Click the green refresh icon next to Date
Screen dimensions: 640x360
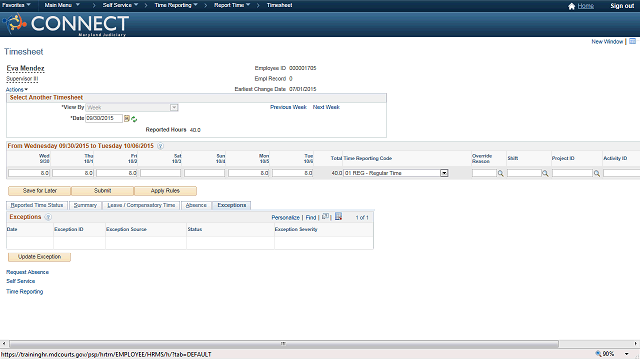(x=134, y=119)
